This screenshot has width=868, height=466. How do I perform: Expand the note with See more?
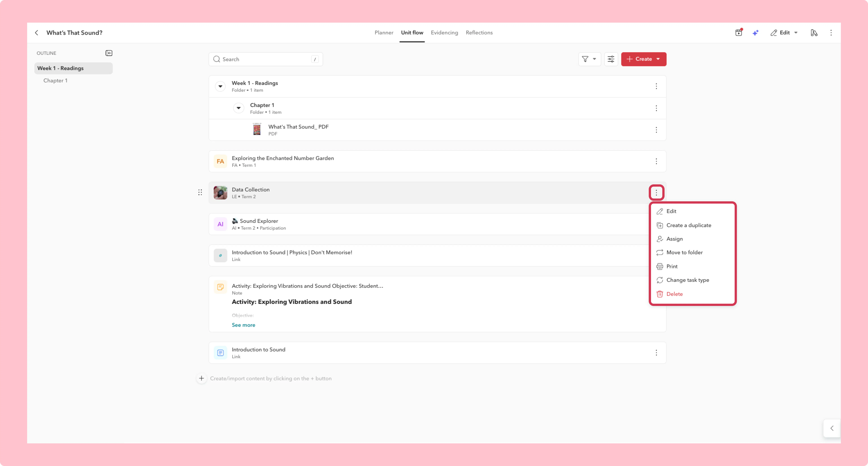[x=243, y=325]
